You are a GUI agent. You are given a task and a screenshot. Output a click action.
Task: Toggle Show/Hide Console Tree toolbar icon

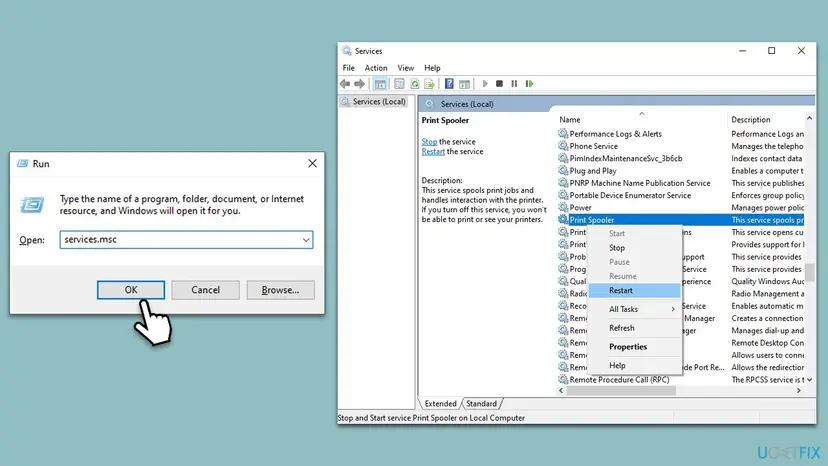(380, 83)
